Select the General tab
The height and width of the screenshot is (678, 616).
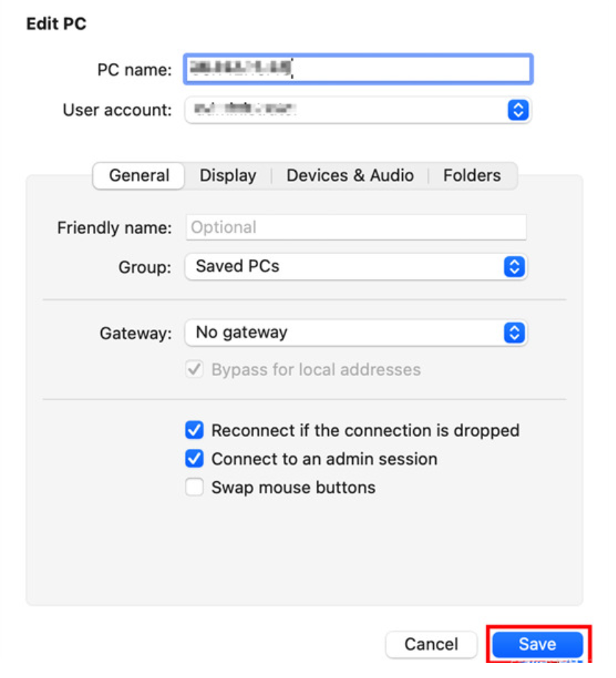[x=138, y=175]
